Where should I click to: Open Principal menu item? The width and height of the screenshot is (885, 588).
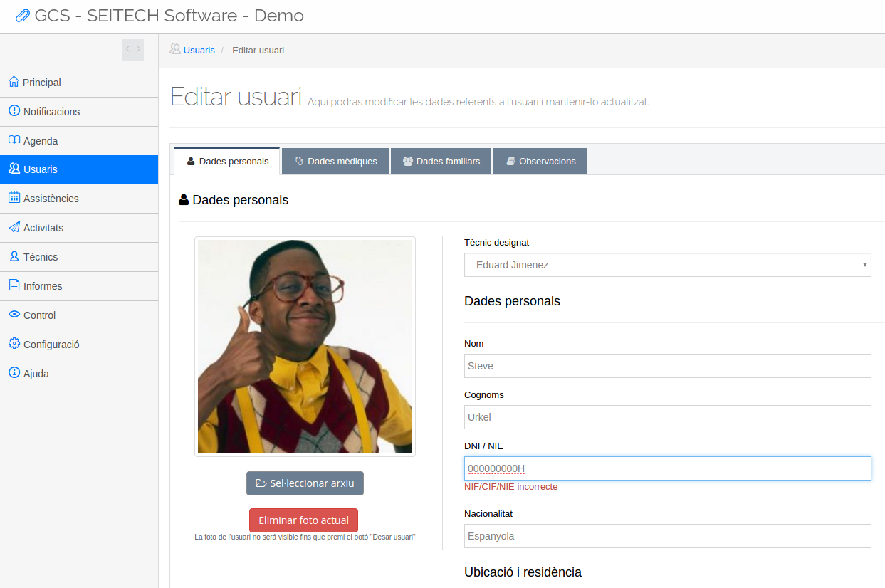point(79,83)
